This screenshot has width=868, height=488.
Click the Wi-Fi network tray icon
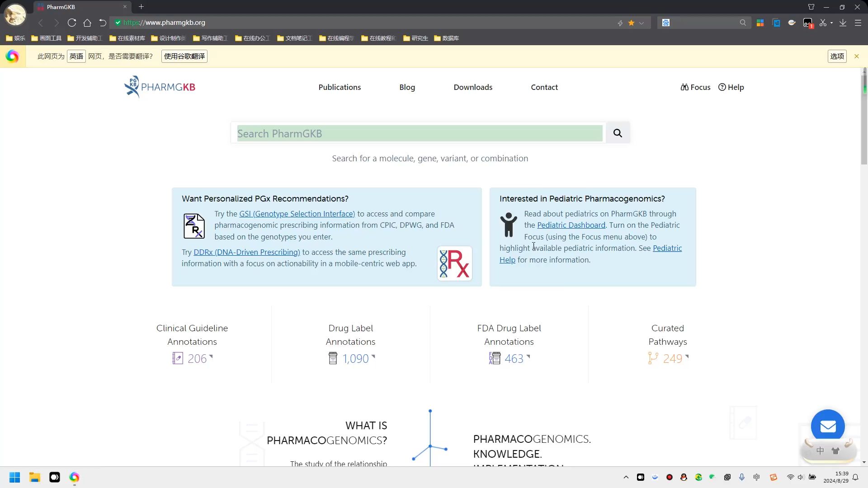(x=790, y=477)
